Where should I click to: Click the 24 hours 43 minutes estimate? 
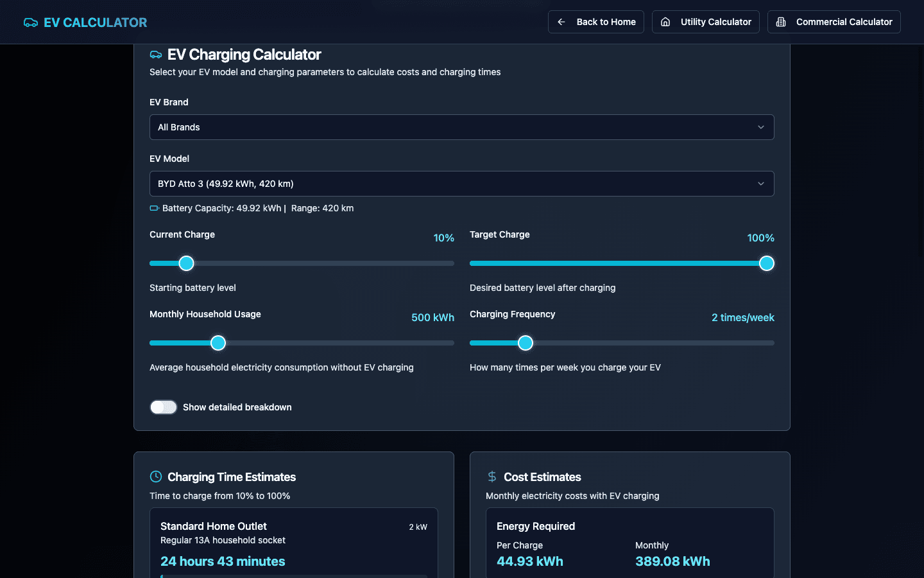[223, 561]
